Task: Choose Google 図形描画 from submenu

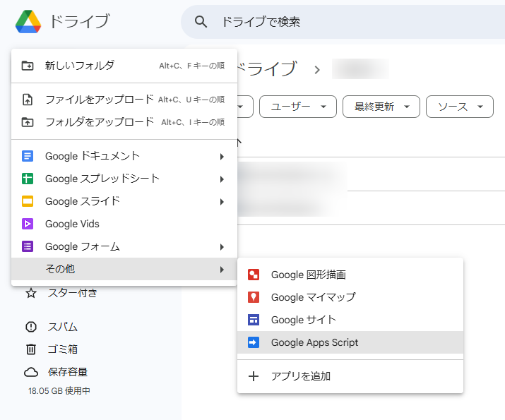Action: pos(350,275)
